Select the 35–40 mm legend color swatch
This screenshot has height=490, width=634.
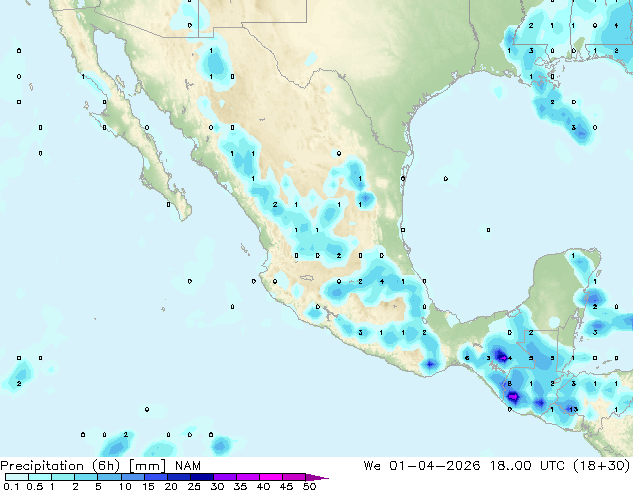(247, 477)
